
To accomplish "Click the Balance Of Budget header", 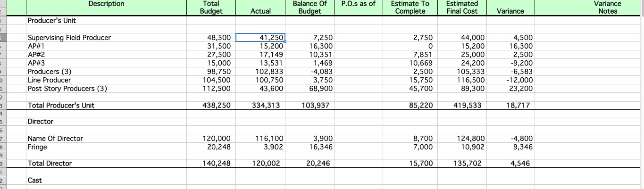I will tap(309, 8).
